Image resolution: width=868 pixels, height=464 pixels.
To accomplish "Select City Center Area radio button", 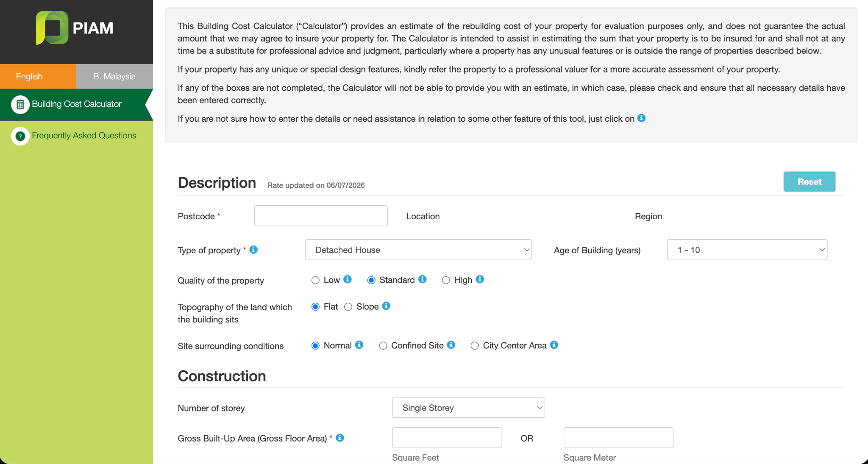I will (475, 346).
